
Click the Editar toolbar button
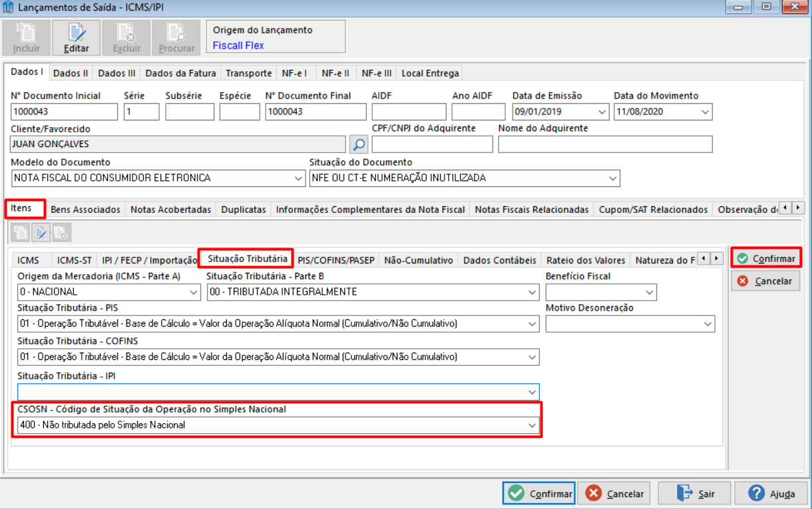(x=77, y=38)
